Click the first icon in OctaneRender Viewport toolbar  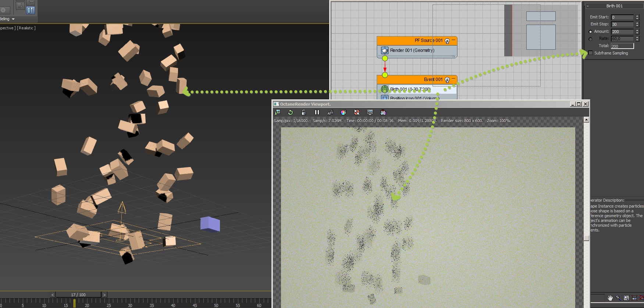pyautogui.click(x=277, y=112)
